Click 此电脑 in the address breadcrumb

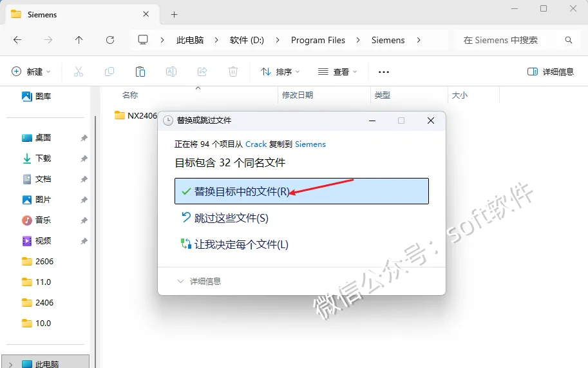click(190, 40)
